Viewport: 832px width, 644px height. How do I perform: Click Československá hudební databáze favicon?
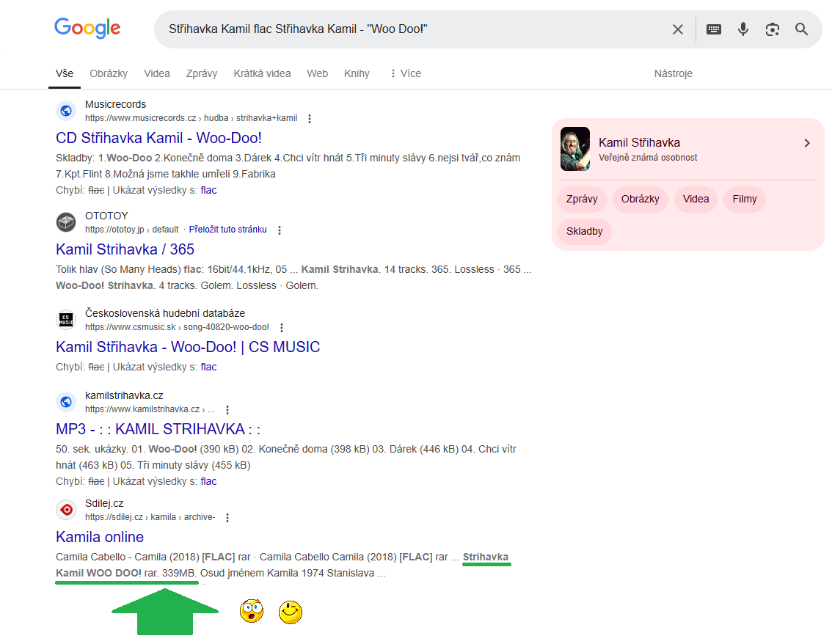click(66, 320)
